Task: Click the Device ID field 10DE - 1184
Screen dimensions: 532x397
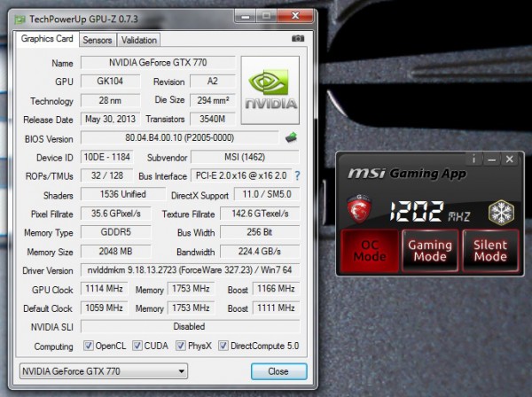Action: (x=107, y=157)
